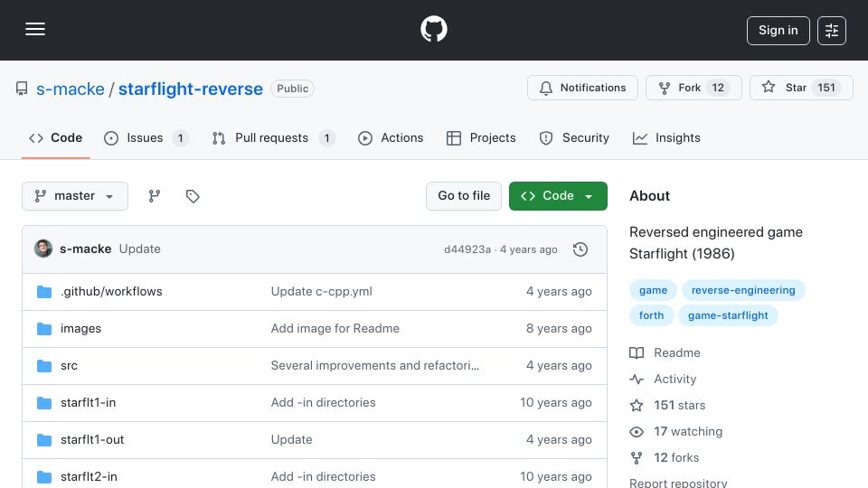Screen dimensions: 868x488
Task: Open "Add image for Readme" commit message
Action: click(335, 329)
